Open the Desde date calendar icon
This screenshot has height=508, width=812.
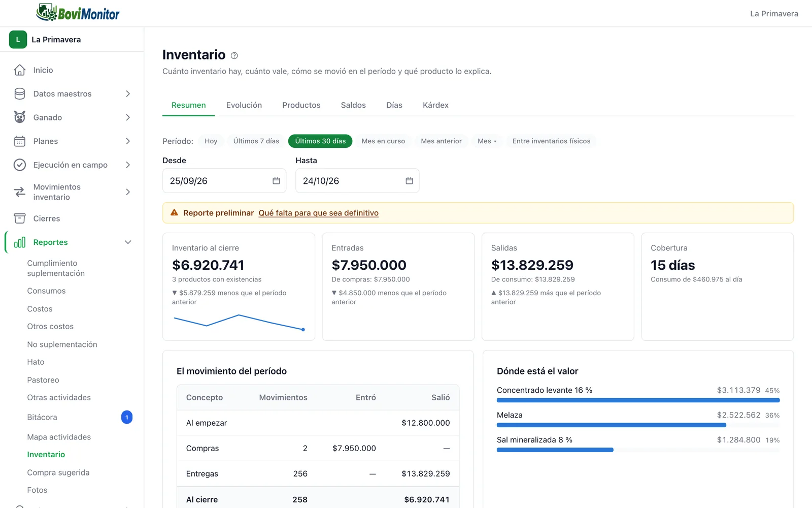pos(276,181)
